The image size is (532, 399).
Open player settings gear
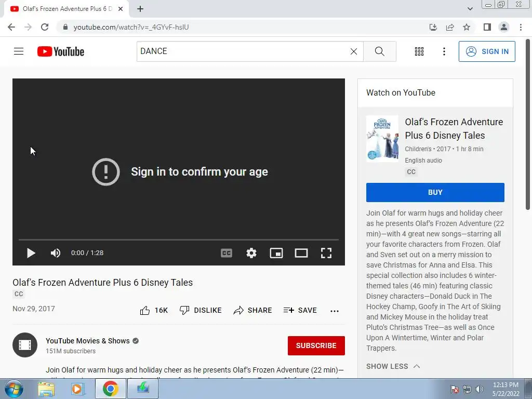(251, 253)
